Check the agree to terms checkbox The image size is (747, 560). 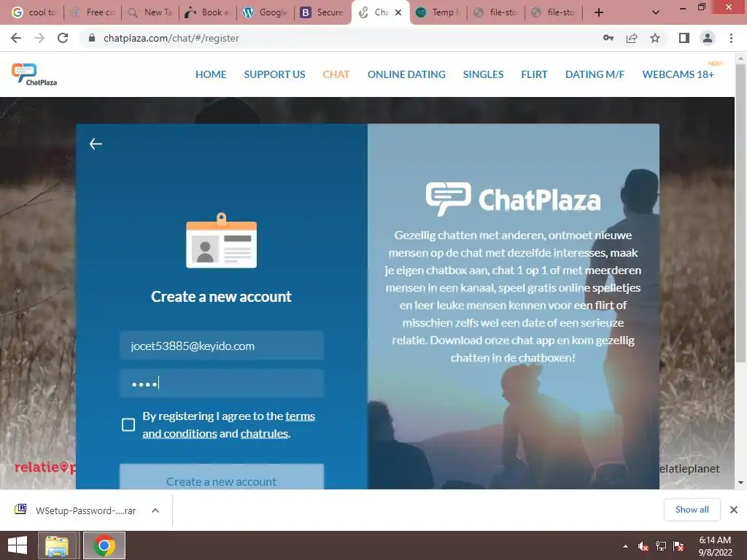[128, 425]
